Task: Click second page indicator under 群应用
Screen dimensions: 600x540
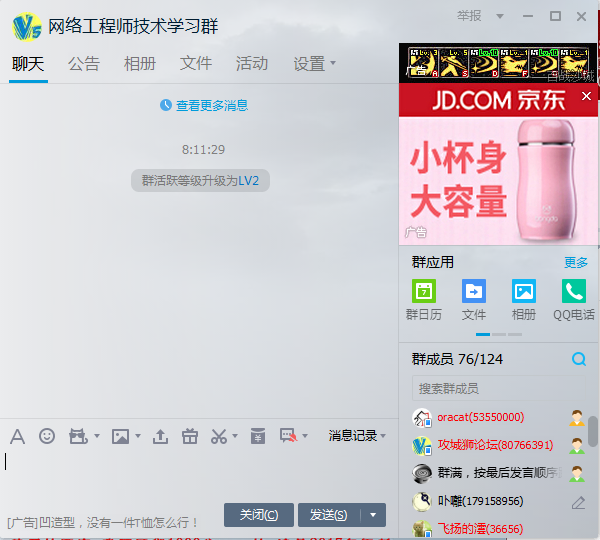Action: tap(499, 334)
